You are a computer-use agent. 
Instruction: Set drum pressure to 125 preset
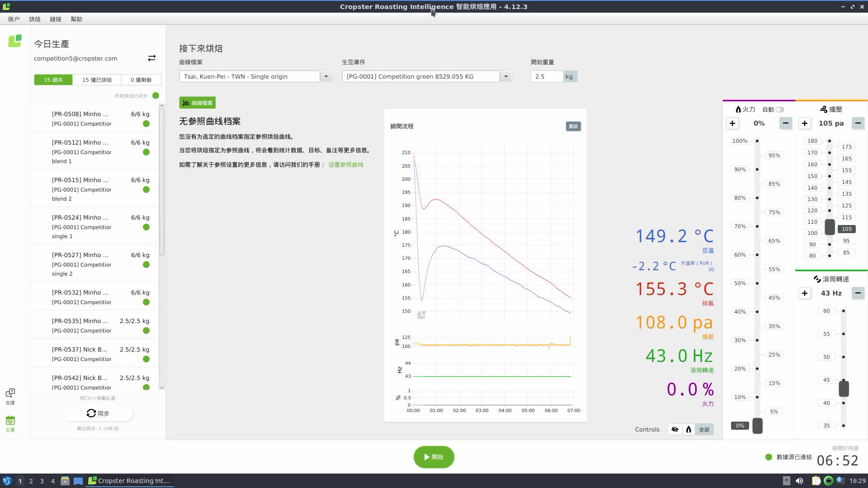tap(847, 206)
